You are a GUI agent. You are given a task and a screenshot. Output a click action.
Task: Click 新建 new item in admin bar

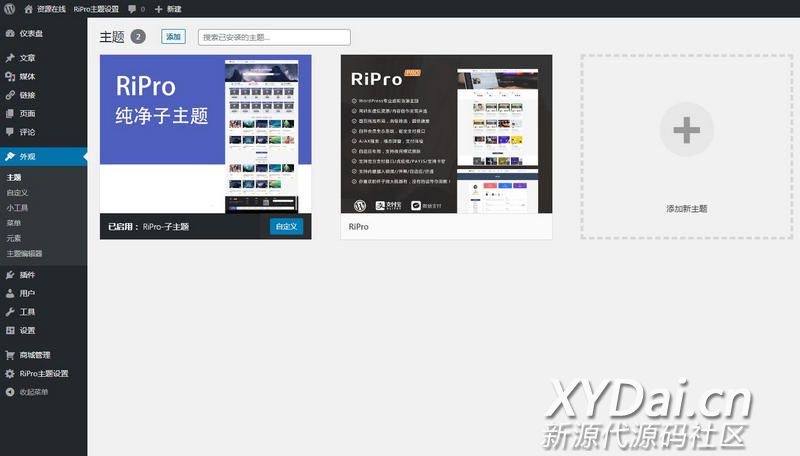(174, 9)
